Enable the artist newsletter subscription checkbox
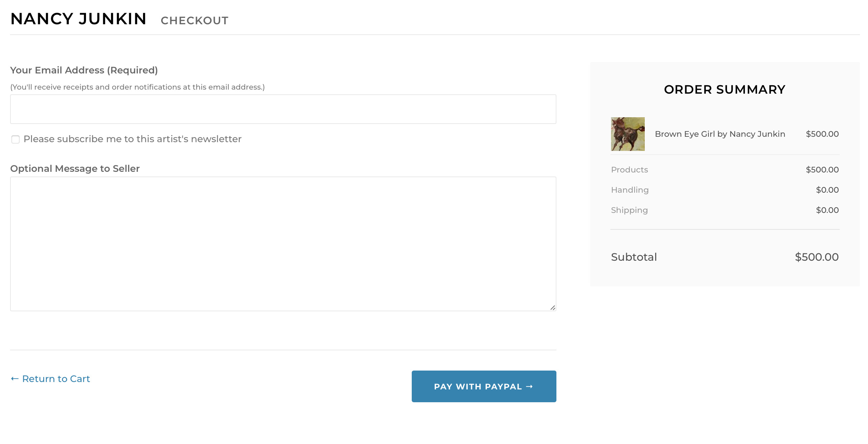The width and height of the screenshot is (868, 444). coord(16,139)
